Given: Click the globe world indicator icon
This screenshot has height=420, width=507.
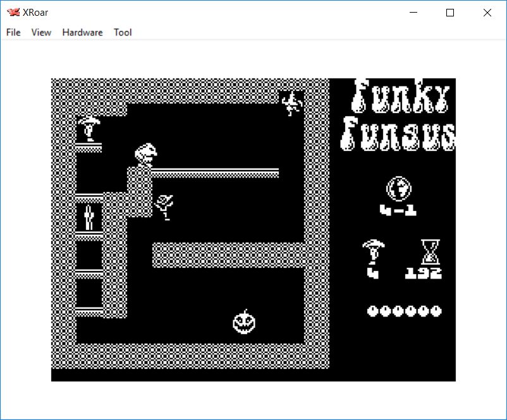Looking at the screenshot, I should 399,188.
